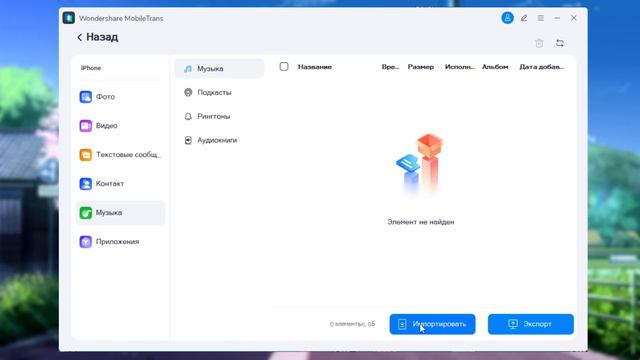Open Приложения category in sidebar
Viewport: 640px width, 360px height.
120,242
